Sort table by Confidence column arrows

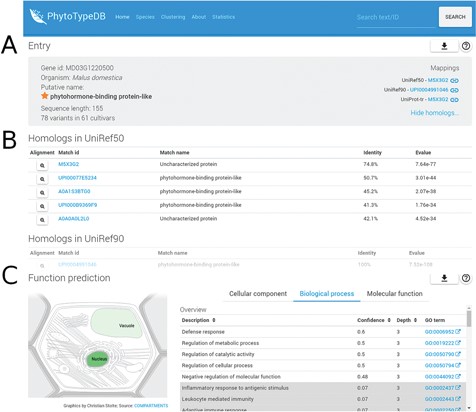point(389,320)
